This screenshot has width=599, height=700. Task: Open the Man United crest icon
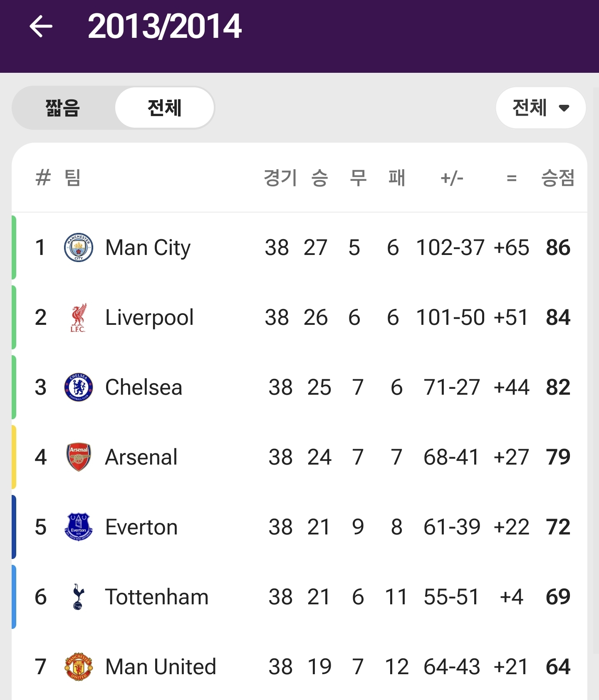click(78, 667)
